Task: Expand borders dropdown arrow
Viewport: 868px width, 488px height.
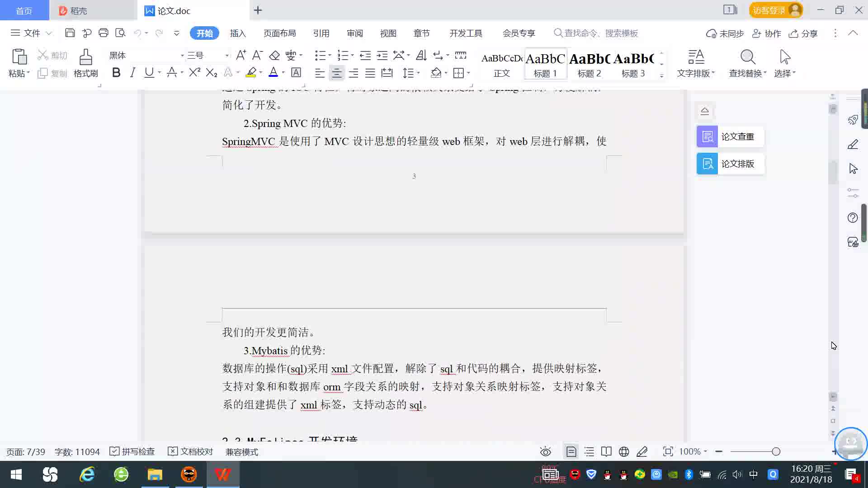Action: coord(468,73)
